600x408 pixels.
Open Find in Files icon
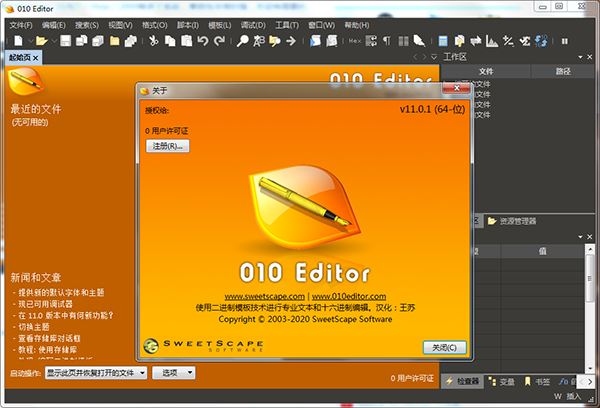click(x=275, y=41)
